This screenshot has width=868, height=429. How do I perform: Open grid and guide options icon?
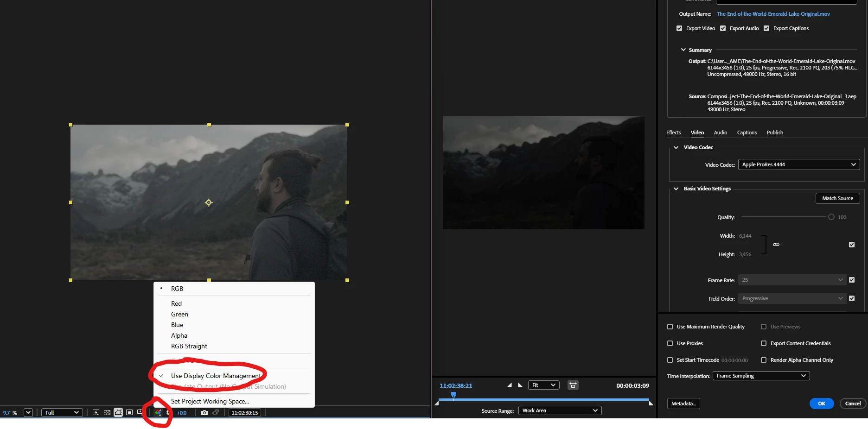click(x=140, y=412)
